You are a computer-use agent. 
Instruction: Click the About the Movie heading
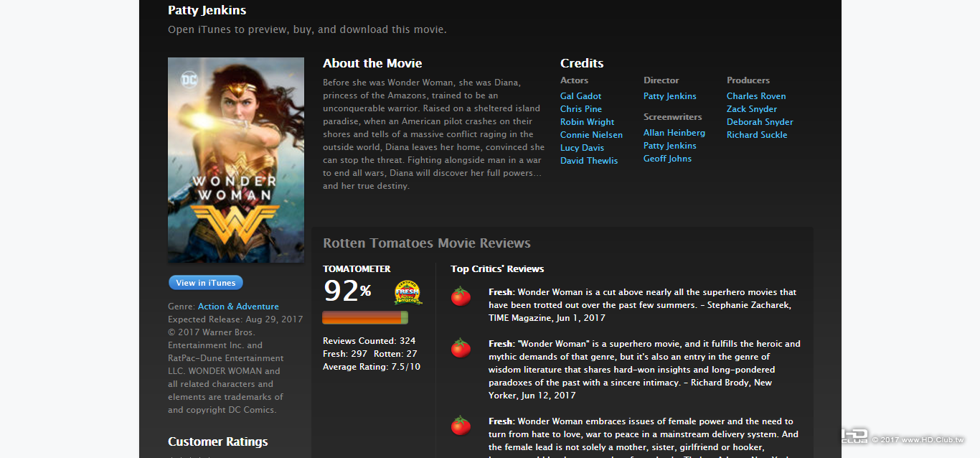pyautogui.click(x=372, y=63)
